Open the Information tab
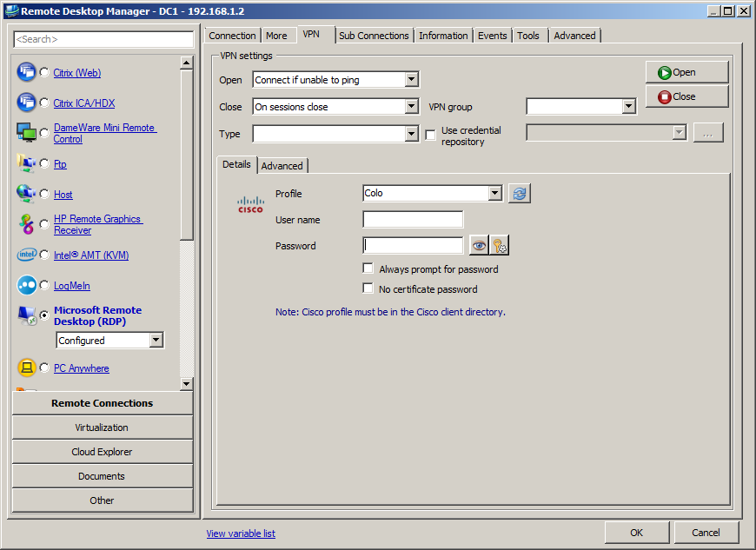The image size is (756, 550). pos(443,36)
